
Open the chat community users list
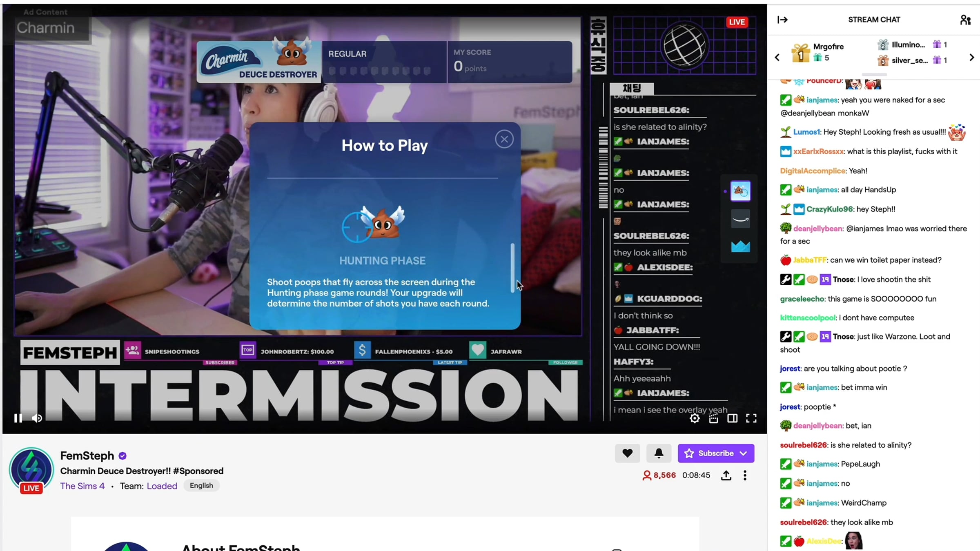tap(965, 20)
